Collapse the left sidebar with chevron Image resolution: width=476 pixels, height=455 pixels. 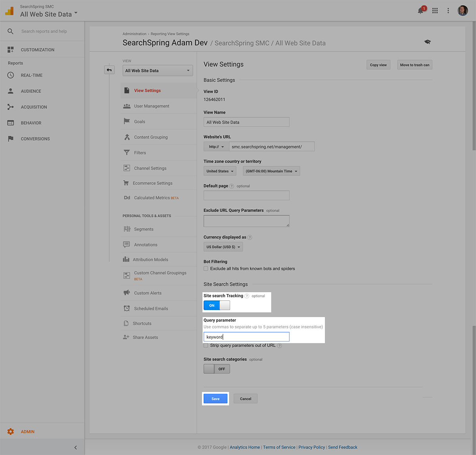click(x=75, y=447)
